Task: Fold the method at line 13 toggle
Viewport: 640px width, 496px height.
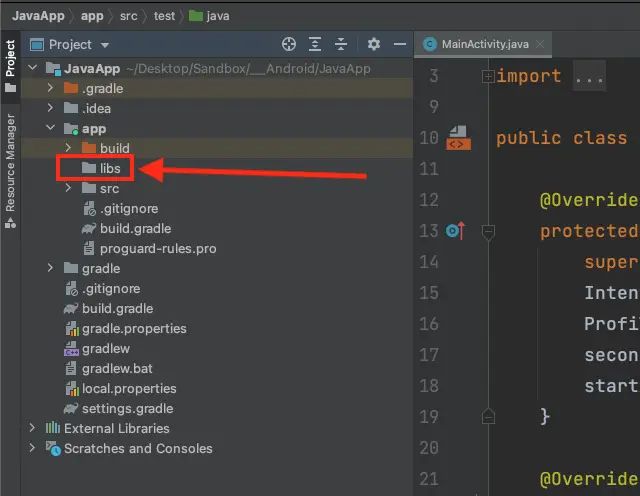Action: click(x=488, y=231)
